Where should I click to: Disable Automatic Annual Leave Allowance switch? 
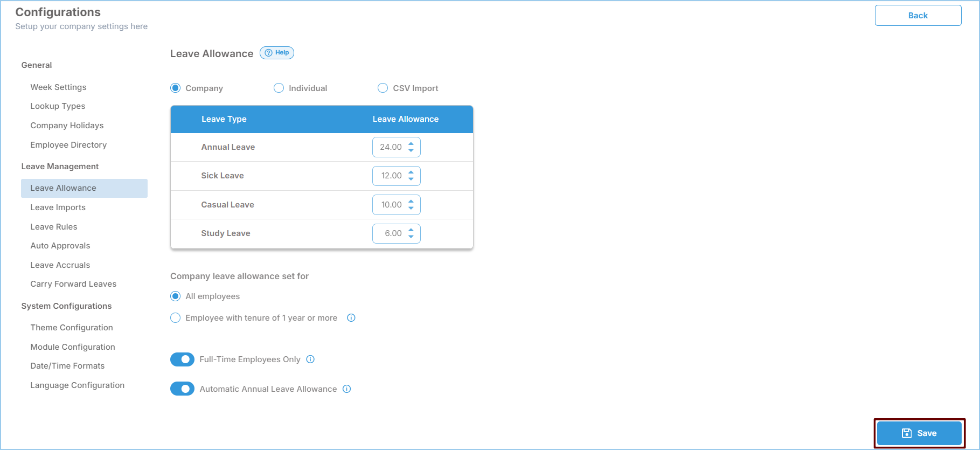click(x=182, y=389)
